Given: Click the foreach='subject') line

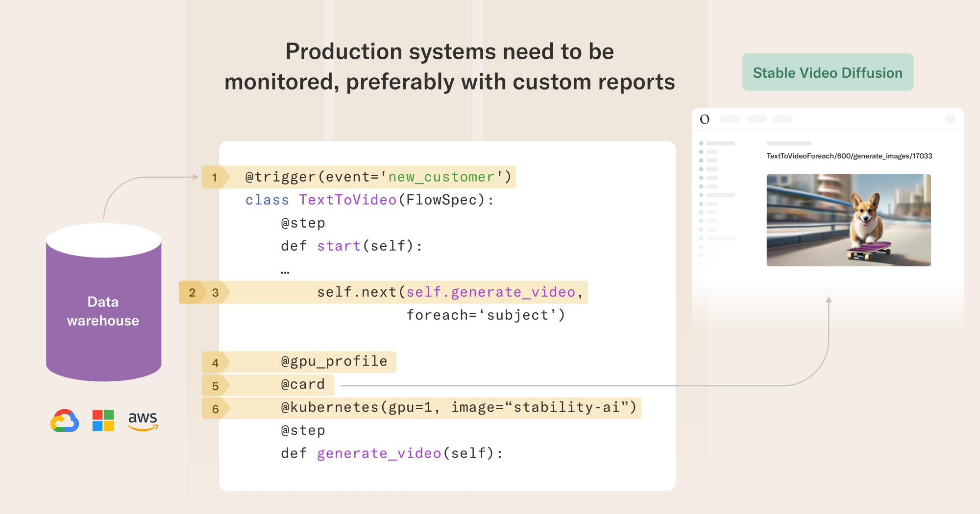Looking at the screenshot, I should pos(486,315).
